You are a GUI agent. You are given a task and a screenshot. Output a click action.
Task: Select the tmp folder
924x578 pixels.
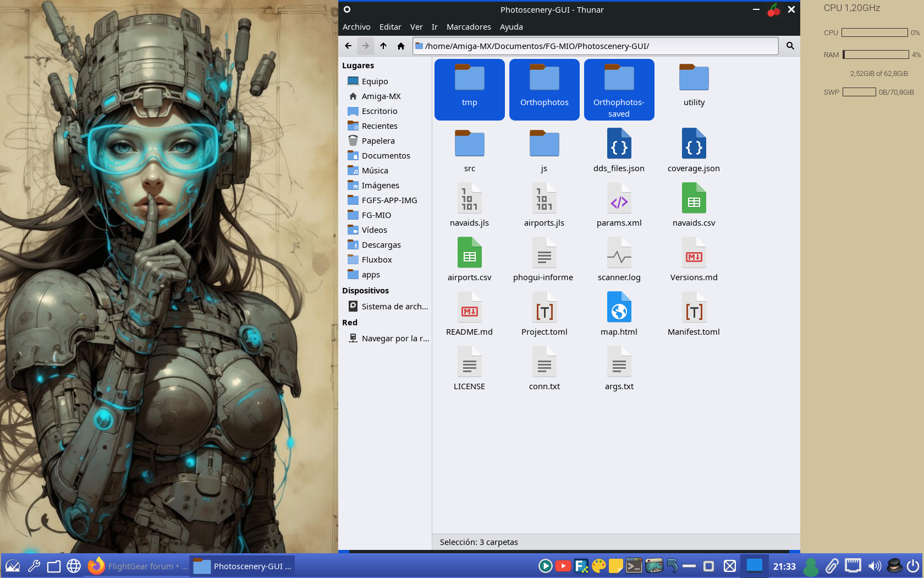(469, 89)
